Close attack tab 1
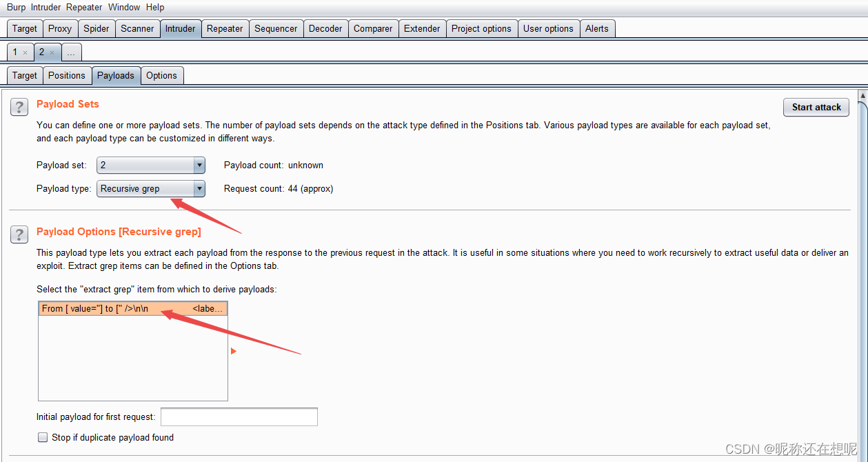Screen dimensions: 868x462 (26, 52)
